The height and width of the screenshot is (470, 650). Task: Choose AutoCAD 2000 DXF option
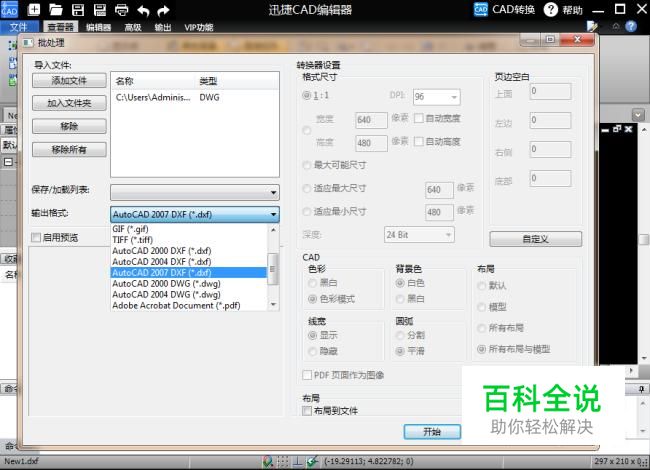pos(189,251)
